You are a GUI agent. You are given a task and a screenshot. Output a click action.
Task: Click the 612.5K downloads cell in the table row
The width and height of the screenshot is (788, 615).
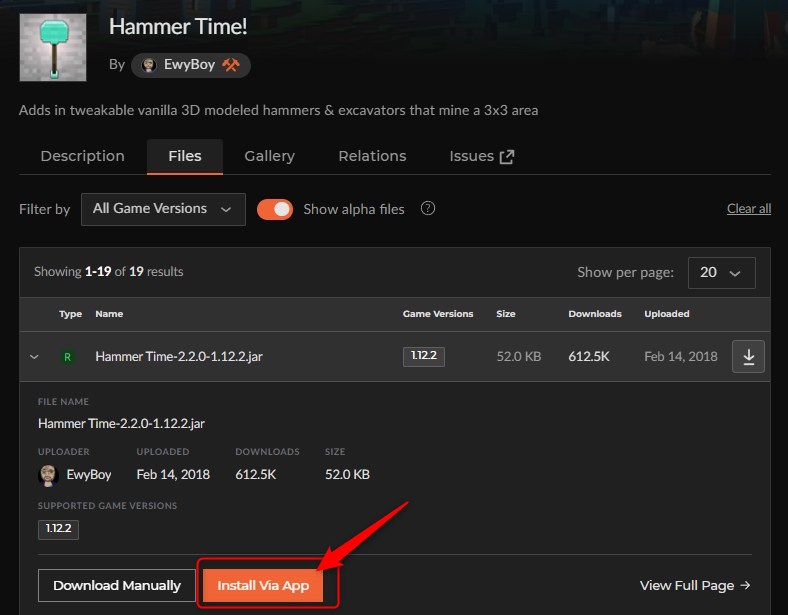pos(589,357)
